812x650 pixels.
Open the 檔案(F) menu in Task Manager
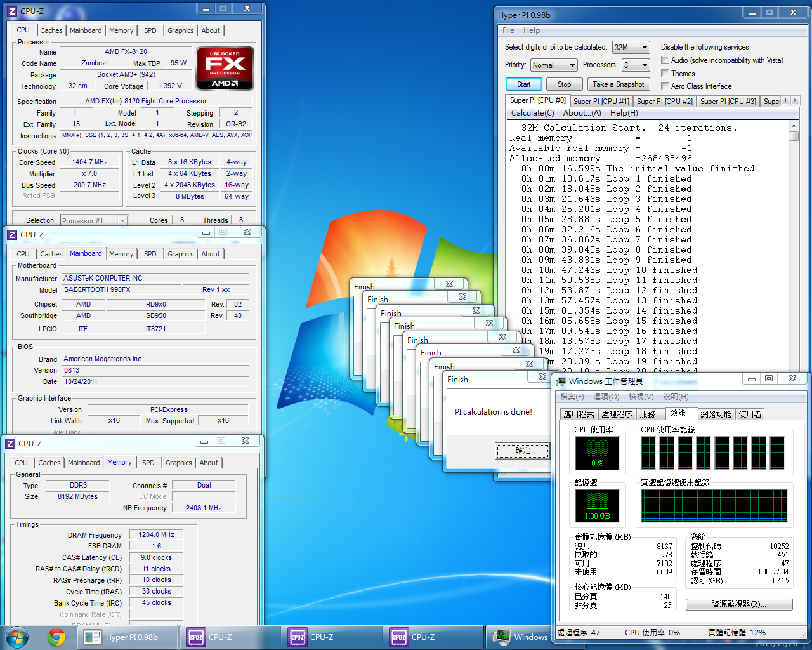click(x=572, y=397)
